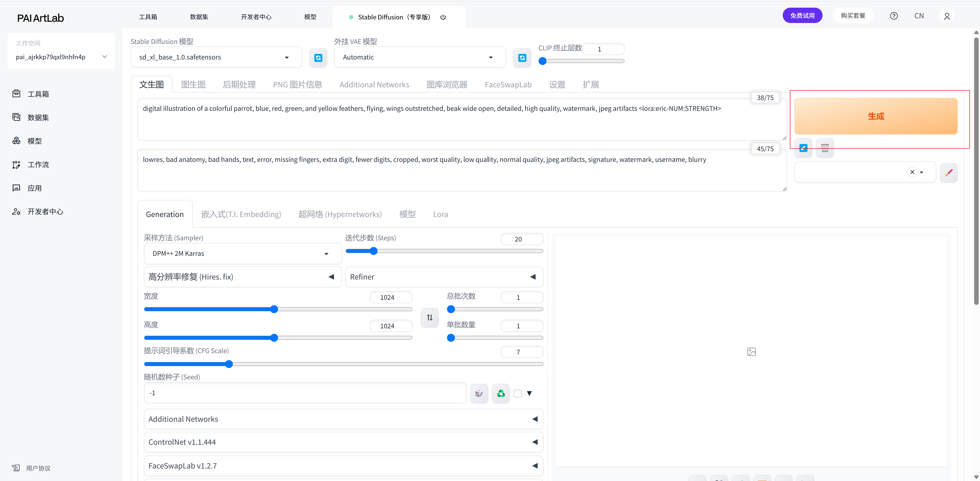This screenshot has width=980, height=481.
Task: Click the dice random seed icon
Action: (479, 393)
